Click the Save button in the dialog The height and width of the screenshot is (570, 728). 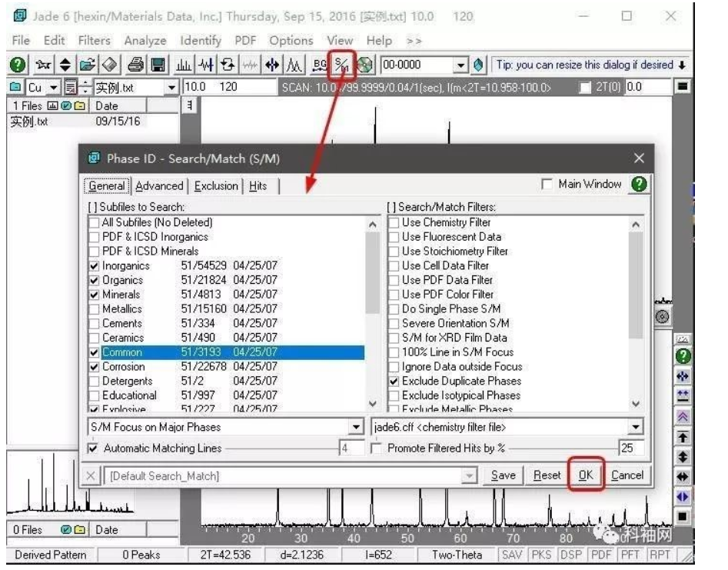click(504, 475)
